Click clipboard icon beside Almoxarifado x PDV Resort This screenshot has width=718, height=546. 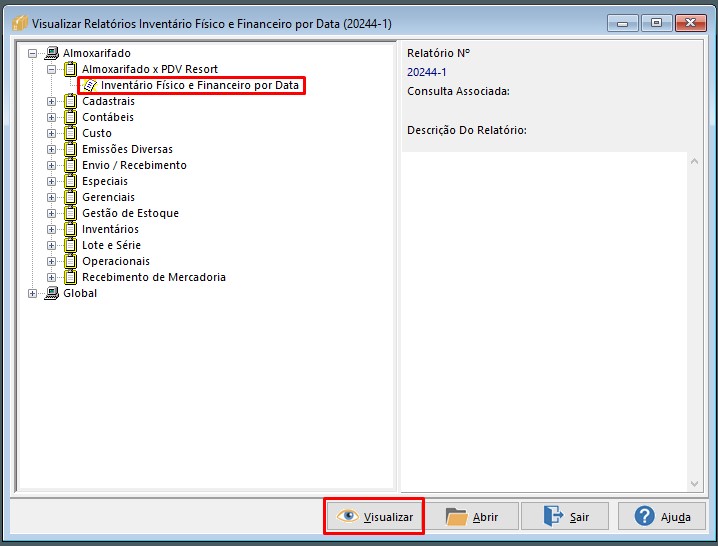(70, 69)
